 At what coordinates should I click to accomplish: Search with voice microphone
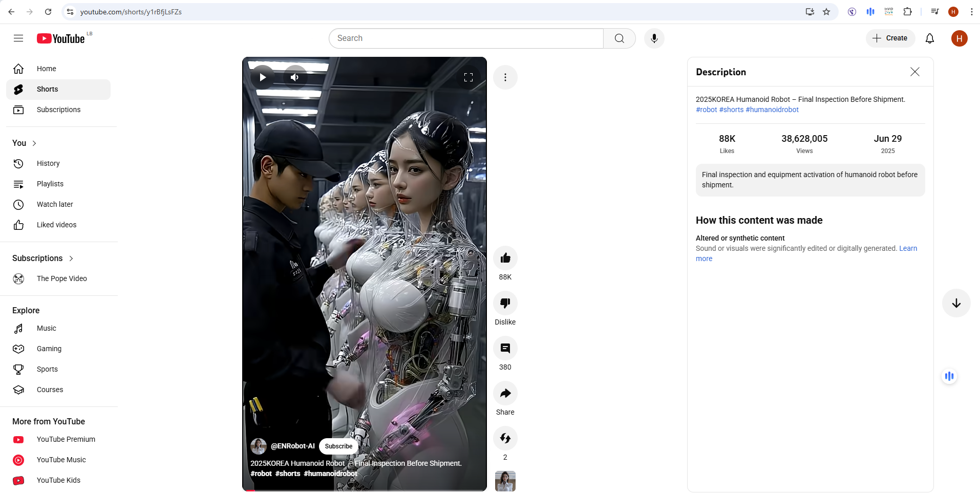click(x=654, y=38)
